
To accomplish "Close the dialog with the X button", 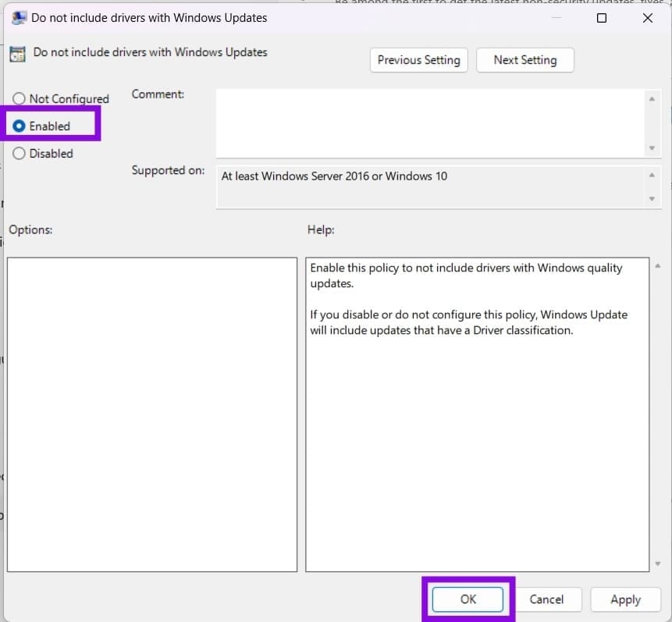I will [x=648, y=18].
